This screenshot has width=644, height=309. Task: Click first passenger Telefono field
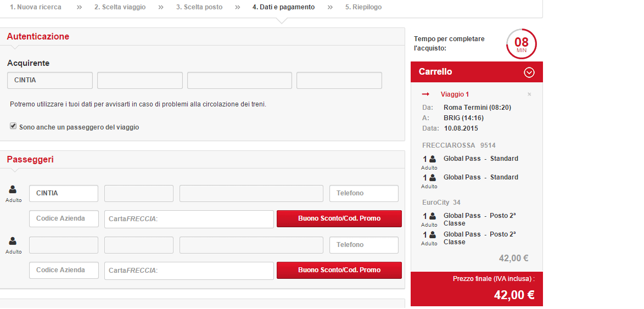pyautogui.click(x=364, y=193)
